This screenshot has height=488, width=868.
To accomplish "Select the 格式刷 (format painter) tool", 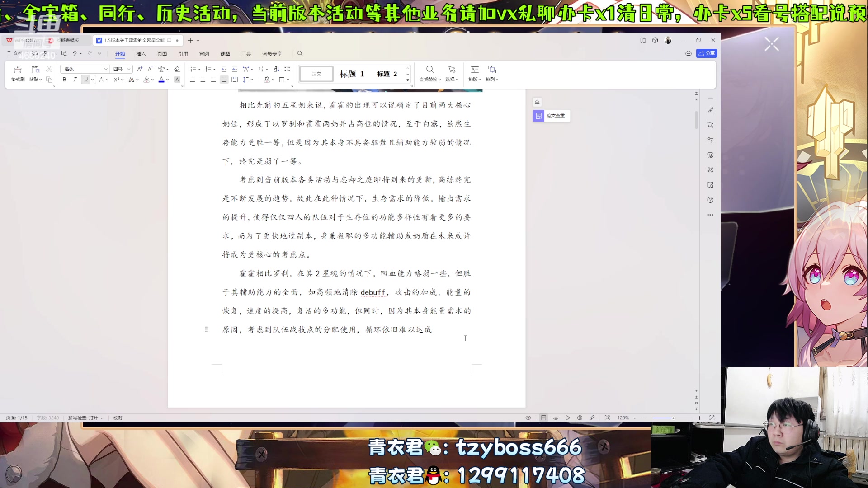I will (x=18, y=72).
